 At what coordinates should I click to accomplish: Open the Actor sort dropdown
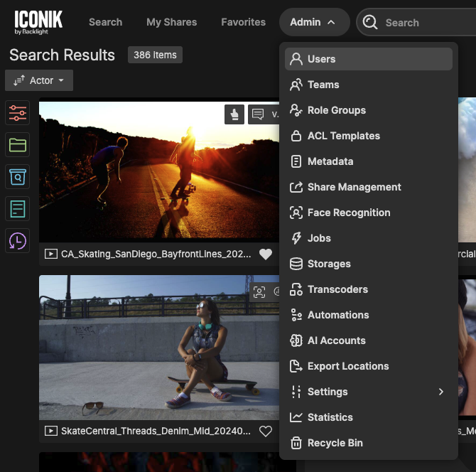(39, 80)
